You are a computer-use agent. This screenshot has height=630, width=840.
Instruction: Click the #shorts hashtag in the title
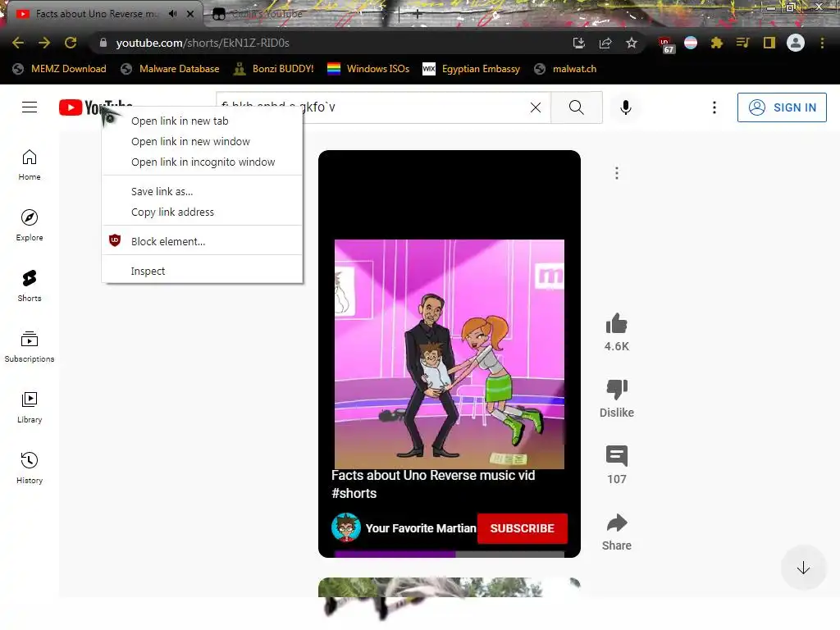(x=354, y=493)
